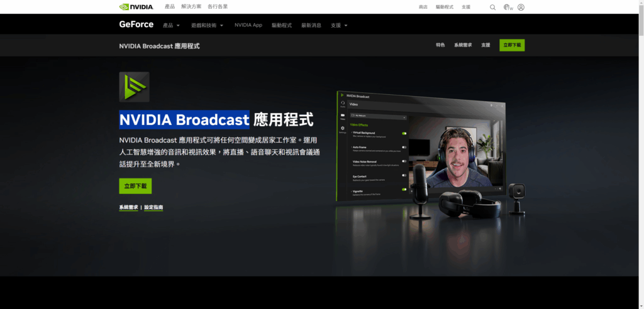Jump to 系統需求 in the sub-nav
The width and height of the screenshot is (644, 309).
[463, 45]
